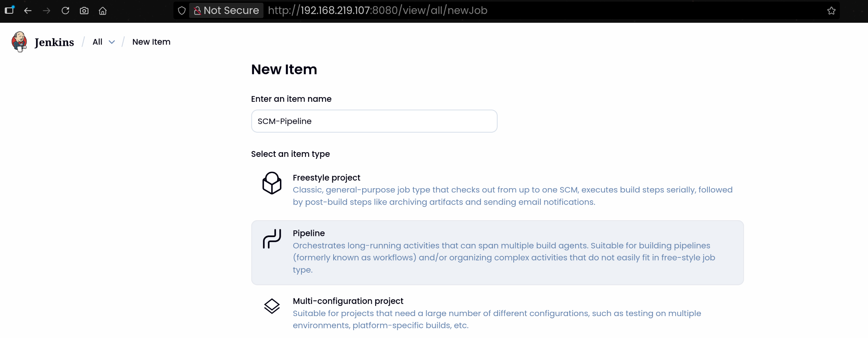868x338 pixels.
Task: Click the Multi-configuration project description text
Action: (497, 319)
